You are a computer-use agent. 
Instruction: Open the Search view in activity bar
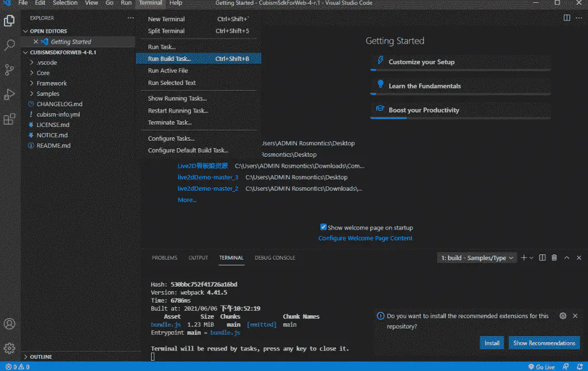[x=9, y=45]
